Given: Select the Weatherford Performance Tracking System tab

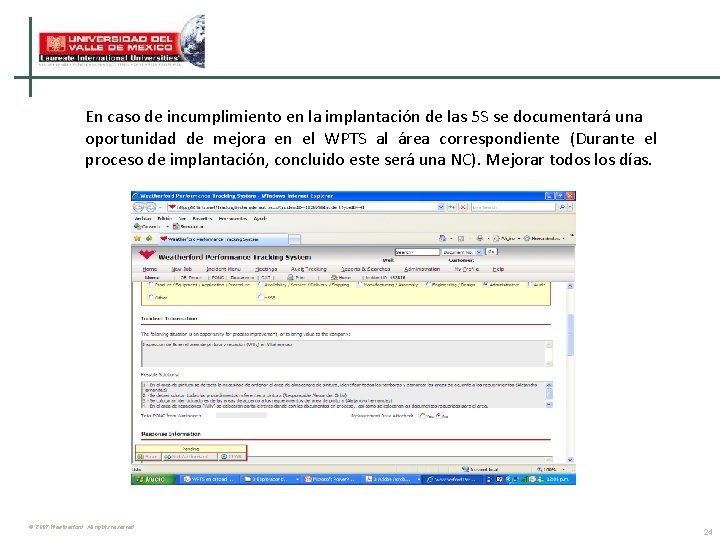Looking at the screenshot, I should (224, 239).
